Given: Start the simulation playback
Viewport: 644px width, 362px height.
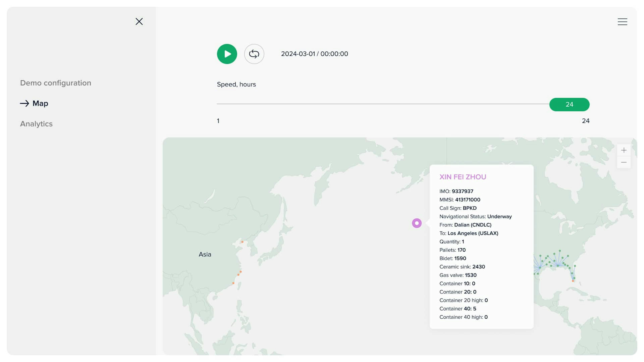Looking at the screenshot, I should [227, 54].
